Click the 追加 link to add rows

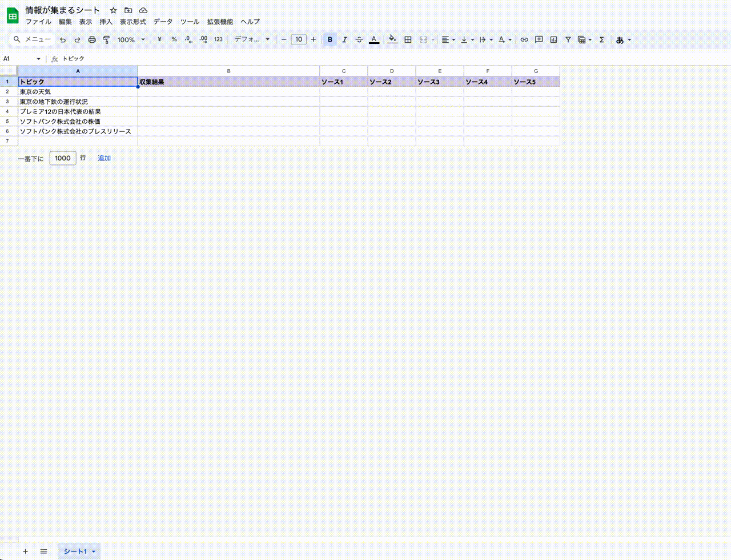tap(104, 158)
